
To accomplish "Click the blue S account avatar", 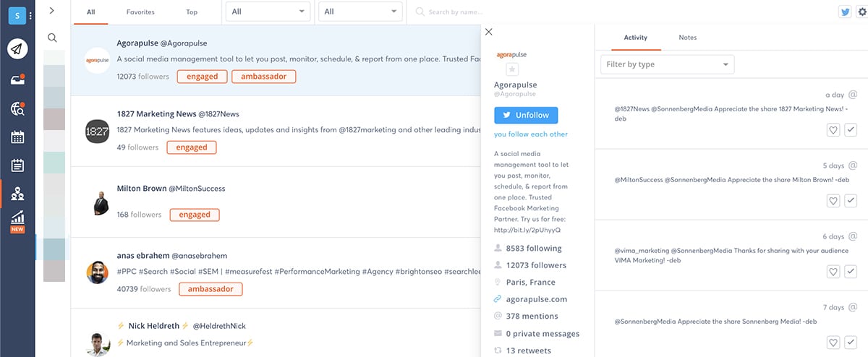I will click(x=16, y=14).
